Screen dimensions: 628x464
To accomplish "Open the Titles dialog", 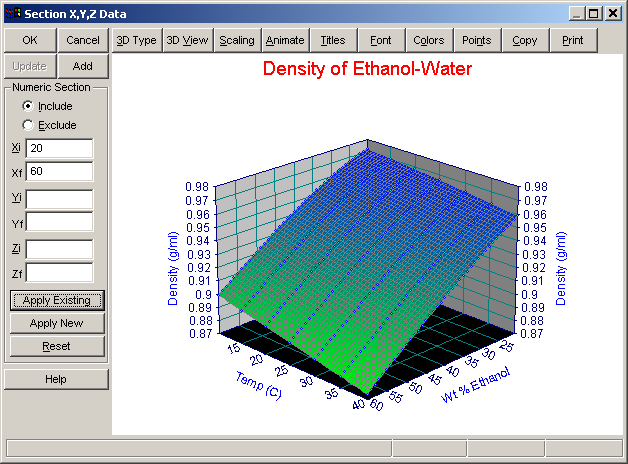I will [x=333, y=40].
